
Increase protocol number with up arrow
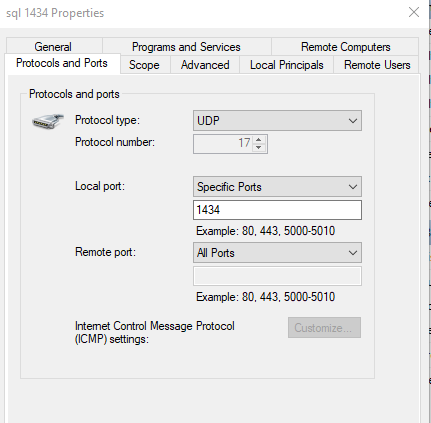(x=259, y=139)
